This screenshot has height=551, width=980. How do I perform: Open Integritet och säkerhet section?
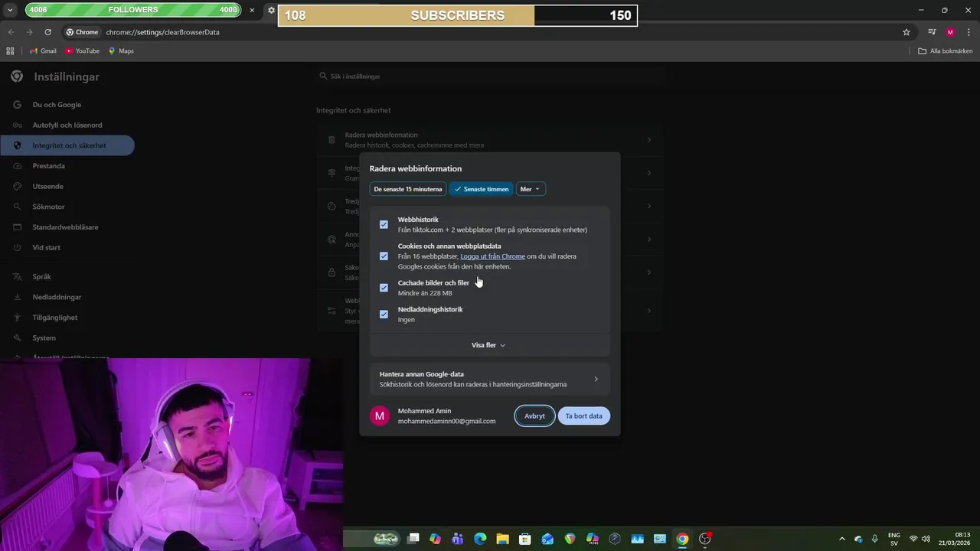69,145
